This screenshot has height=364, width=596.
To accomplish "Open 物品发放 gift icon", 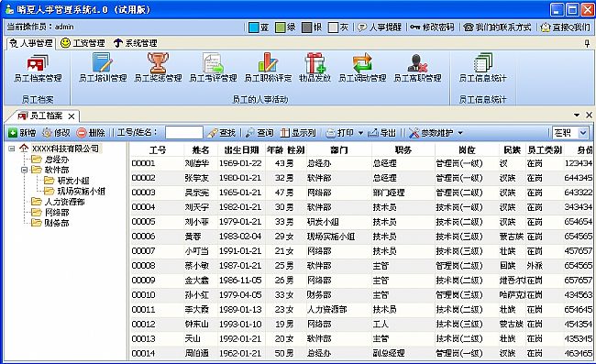I will coord(315,69).
